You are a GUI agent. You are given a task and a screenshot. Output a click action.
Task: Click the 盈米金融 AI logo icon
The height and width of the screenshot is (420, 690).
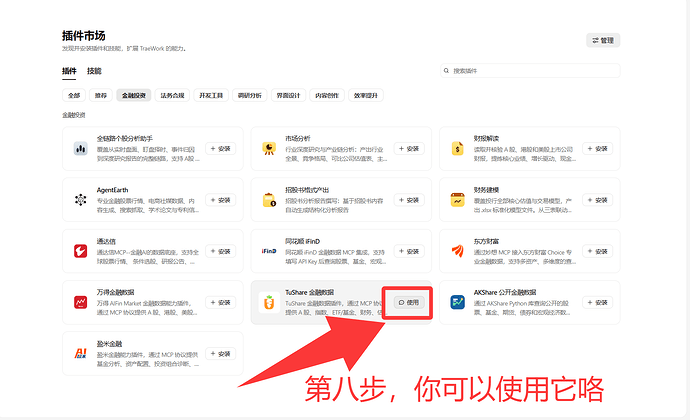tap(81, 354)
